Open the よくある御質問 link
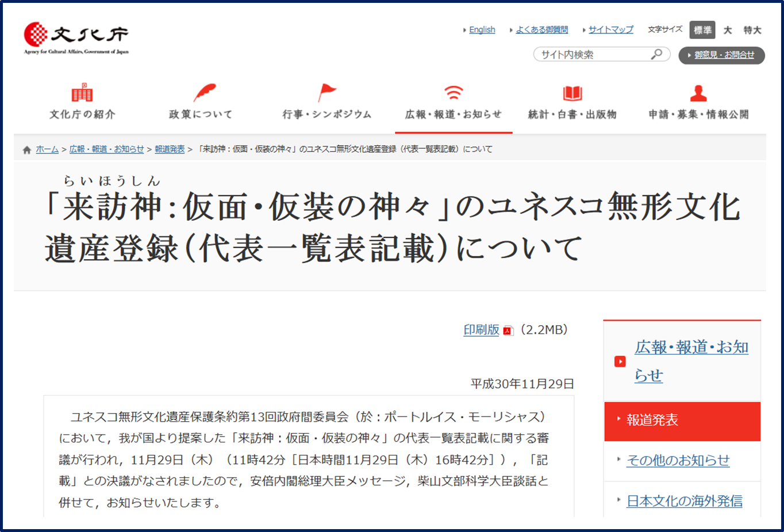Image resolution: width=784 pixels, height=532 pixels. click(541, 30)
